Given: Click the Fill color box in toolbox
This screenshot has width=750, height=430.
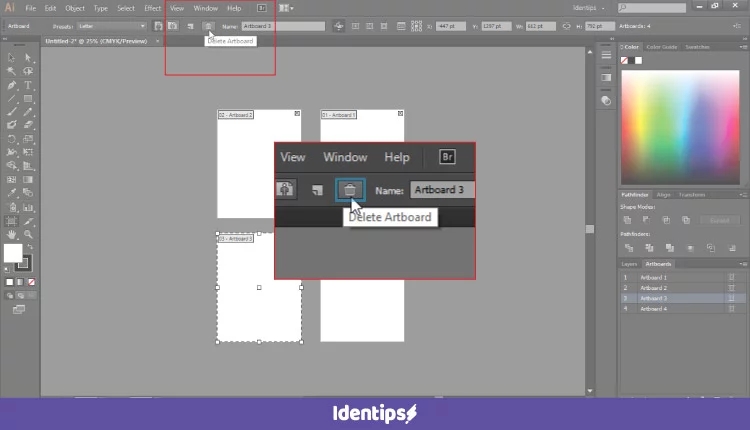Looking at the screenshot, I should tap(14, 254).
